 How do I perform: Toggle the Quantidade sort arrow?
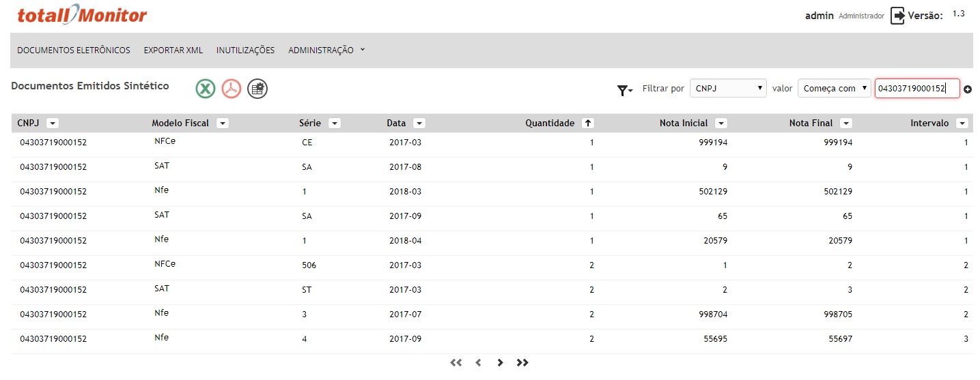[587, 123]
